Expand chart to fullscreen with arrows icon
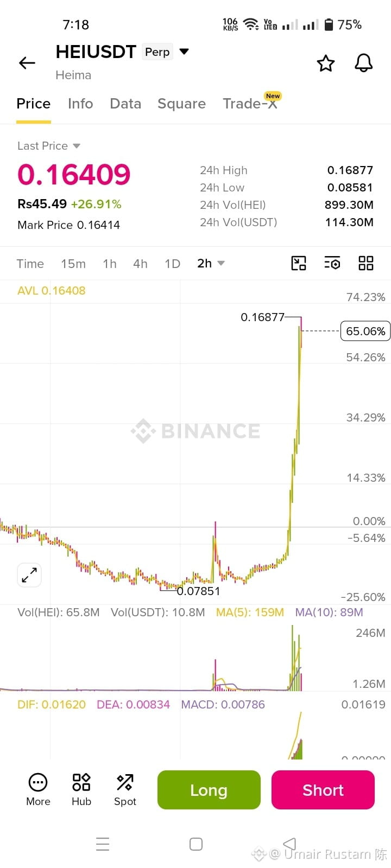Screen dimensions: 391x868 (x=29, y=575)
